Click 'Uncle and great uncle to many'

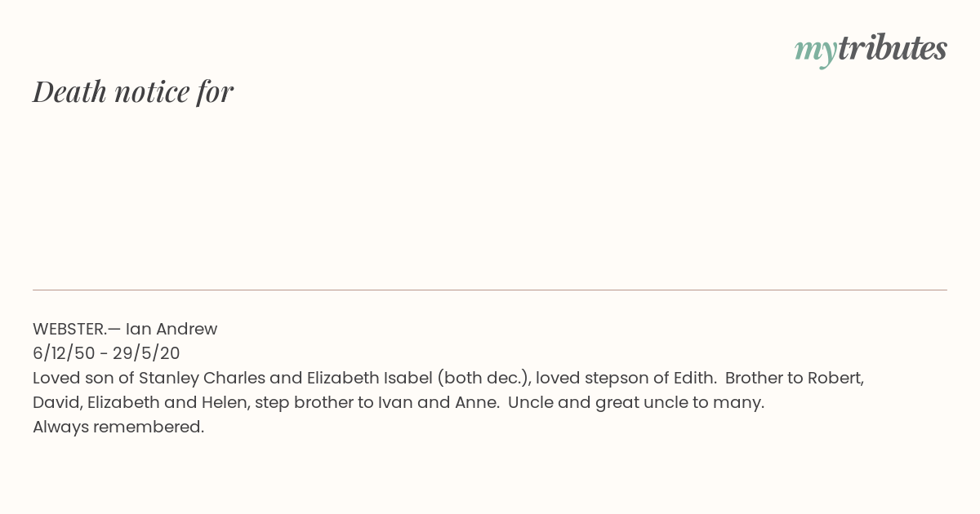pyautogui.click(x=635, y=402)
